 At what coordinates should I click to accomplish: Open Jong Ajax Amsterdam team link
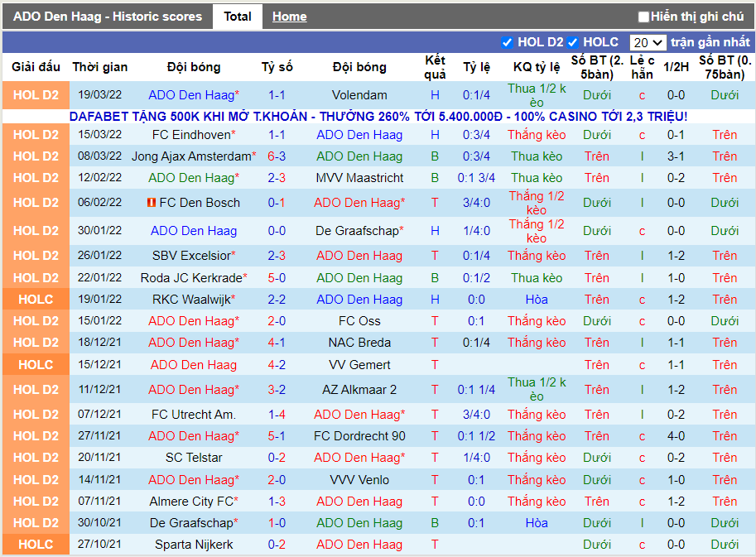(194, 156)
